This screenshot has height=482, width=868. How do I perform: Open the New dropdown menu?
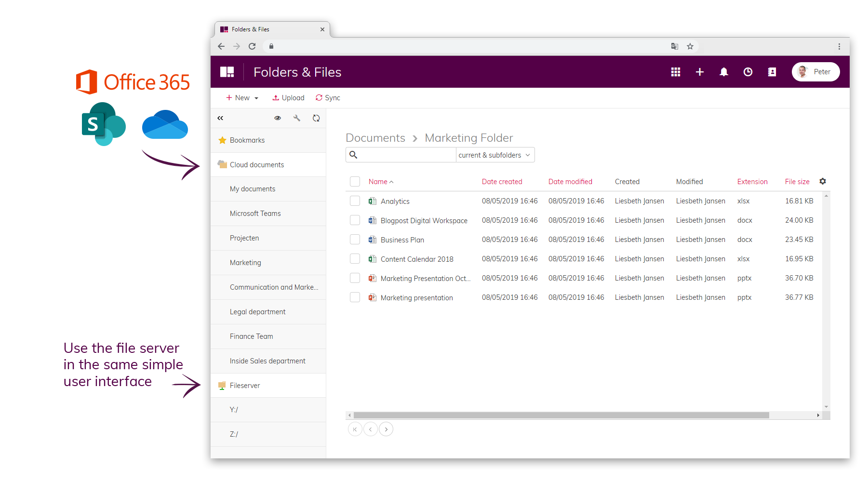coord(242,98)
